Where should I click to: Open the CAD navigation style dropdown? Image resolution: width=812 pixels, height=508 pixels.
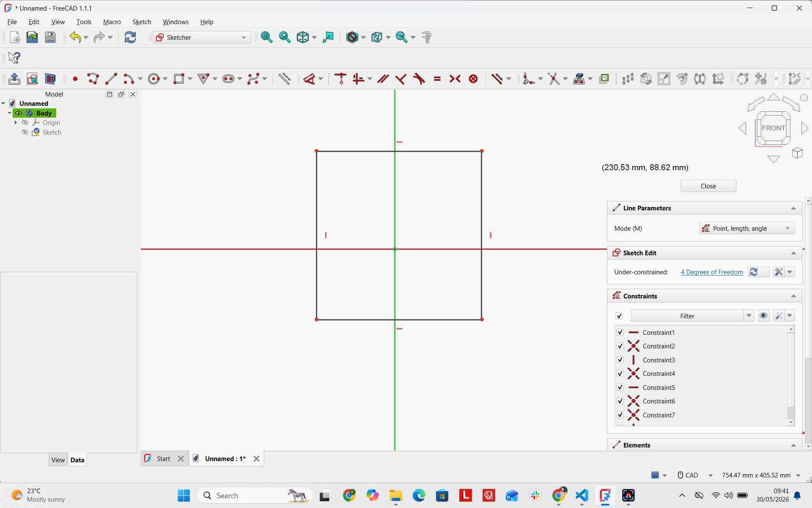[x=695, y=475]
